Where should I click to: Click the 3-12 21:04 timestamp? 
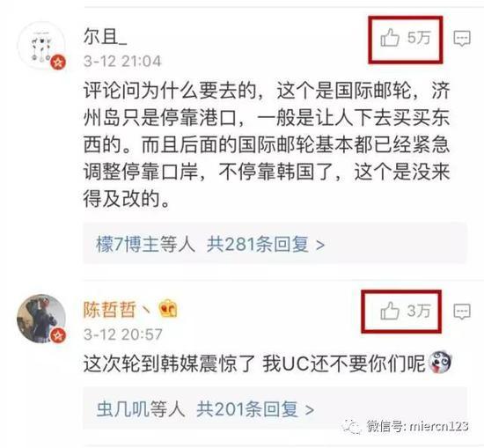tap(122, 61)
